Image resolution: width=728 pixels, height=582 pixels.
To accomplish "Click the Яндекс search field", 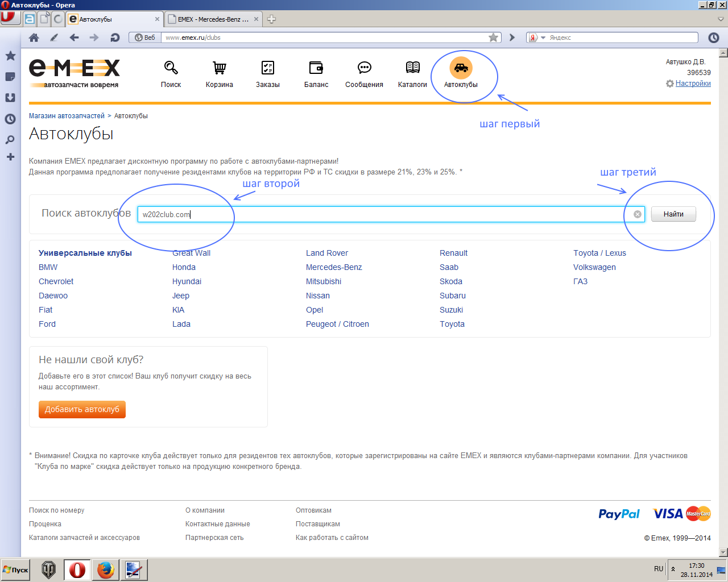I will (622, 38).
